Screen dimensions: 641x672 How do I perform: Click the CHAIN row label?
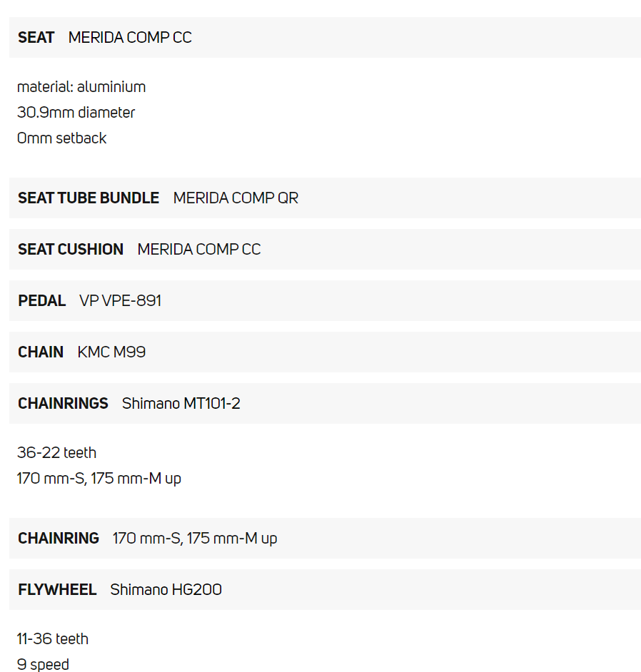coord(41,352)
